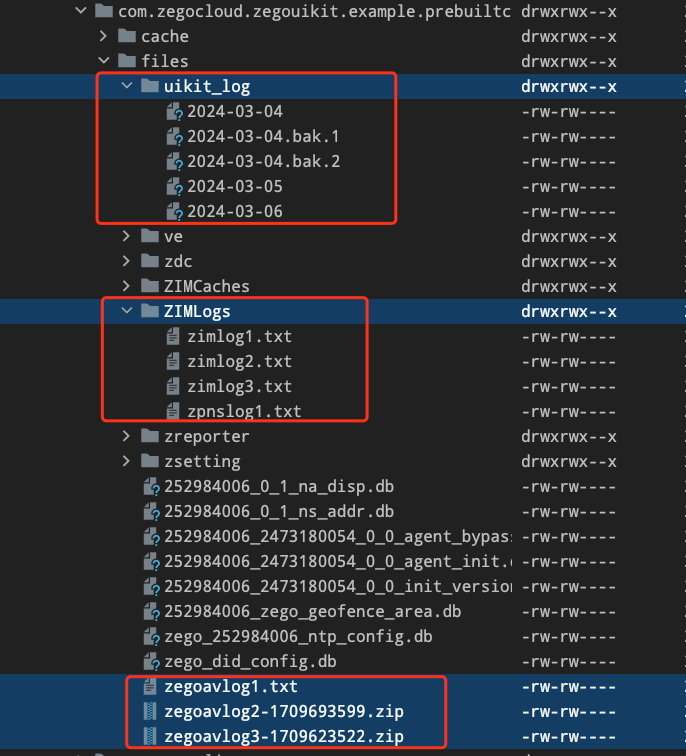Select the 252984006_zego_geofence_area.db file name
686x756 pixels.
(312, 612)
